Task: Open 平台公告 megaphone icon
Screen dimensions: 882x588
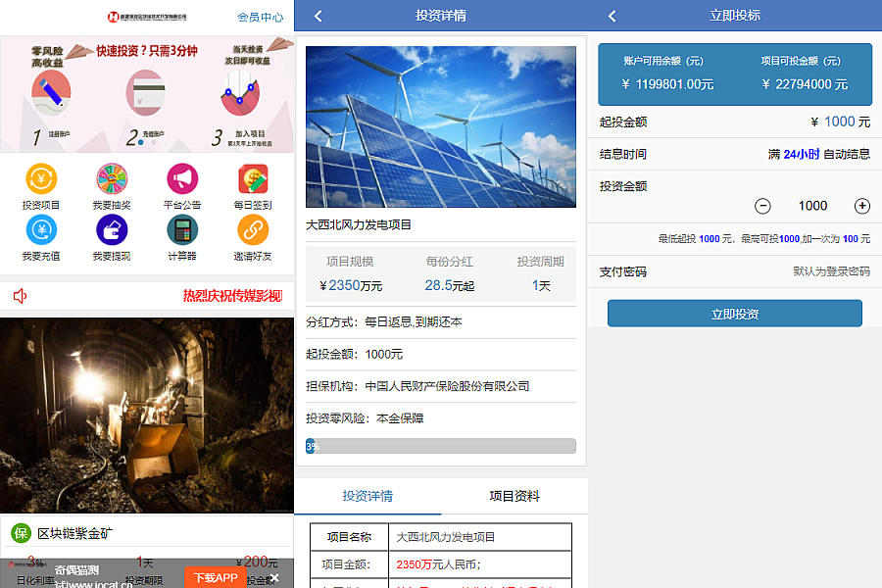Action: point(182,179)
